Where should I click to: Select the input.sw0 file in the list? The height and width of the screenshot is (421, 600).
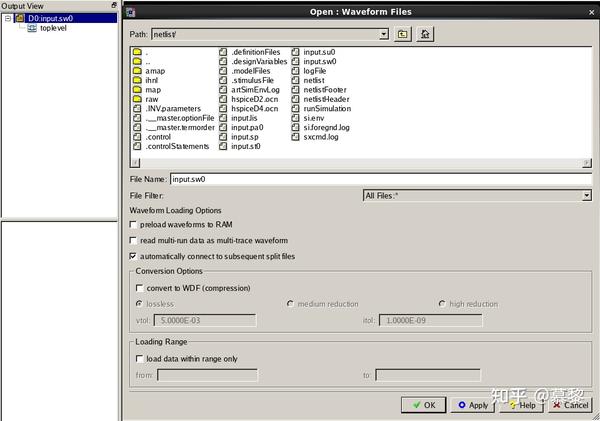tap(320, 61)
